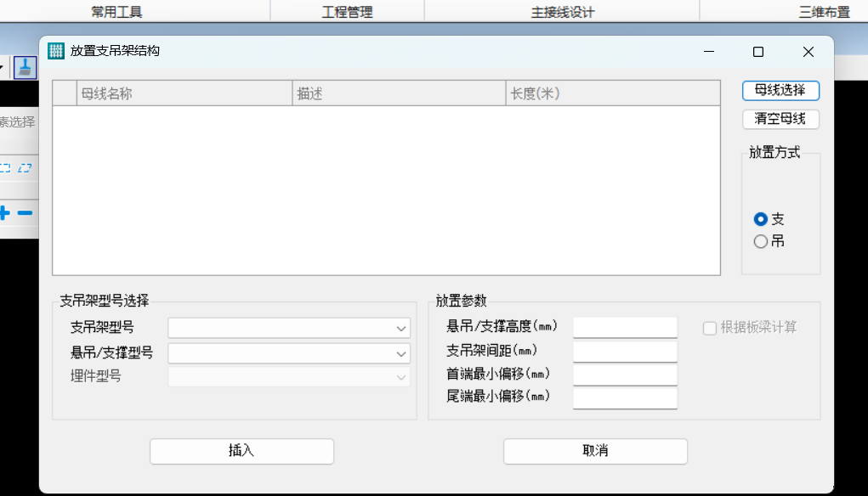
Task: Click the 插入 button
Action: tap(242, 451)
